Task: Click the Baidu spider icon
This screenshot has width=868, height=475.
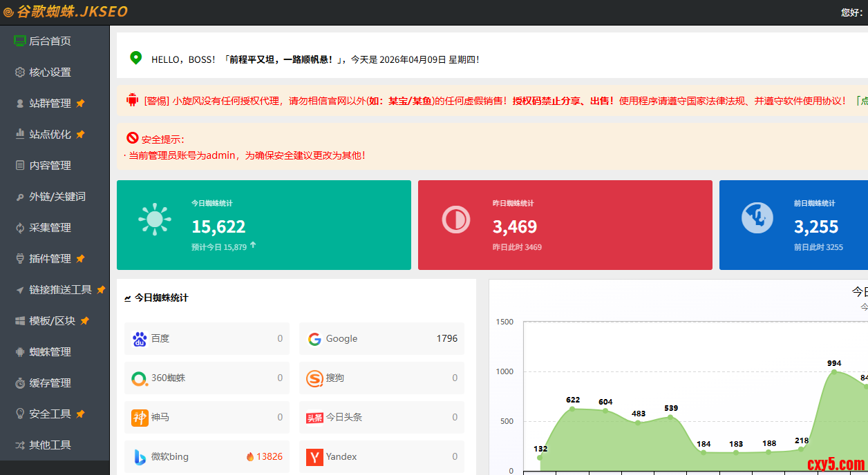Action: click(x=140, y=339)
